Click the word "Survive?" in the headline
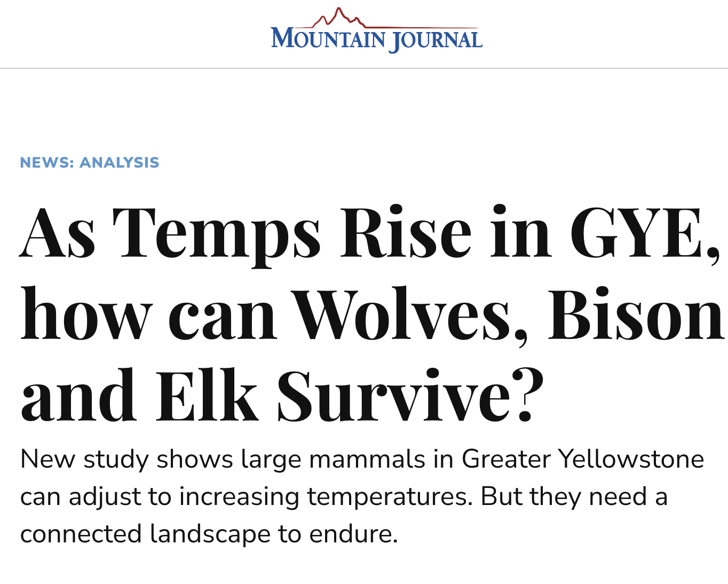 411,396
